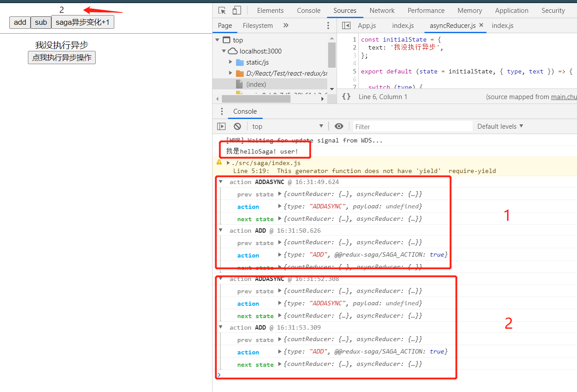Viewport: 577px width, 392px height.
Task: Switch to the Console tab in toolbar
Action: click(x=309, y=11)
